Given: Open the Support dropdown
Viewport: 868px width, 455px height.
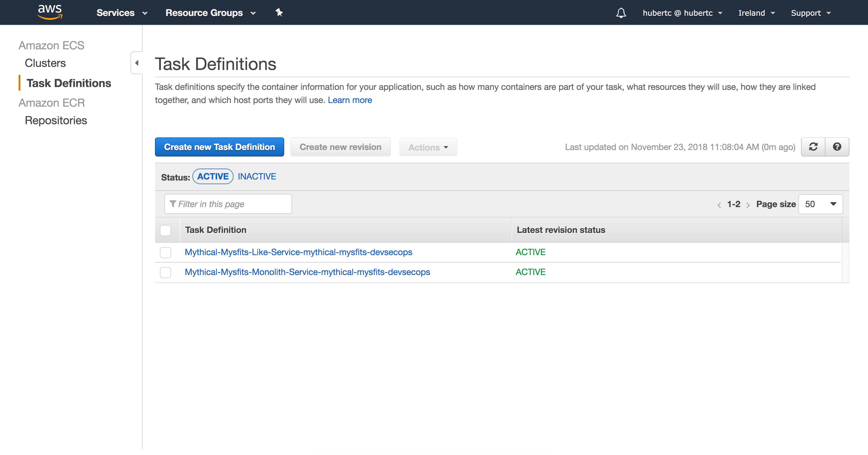Looking at the screenshot, I should (x=811, y=13).
